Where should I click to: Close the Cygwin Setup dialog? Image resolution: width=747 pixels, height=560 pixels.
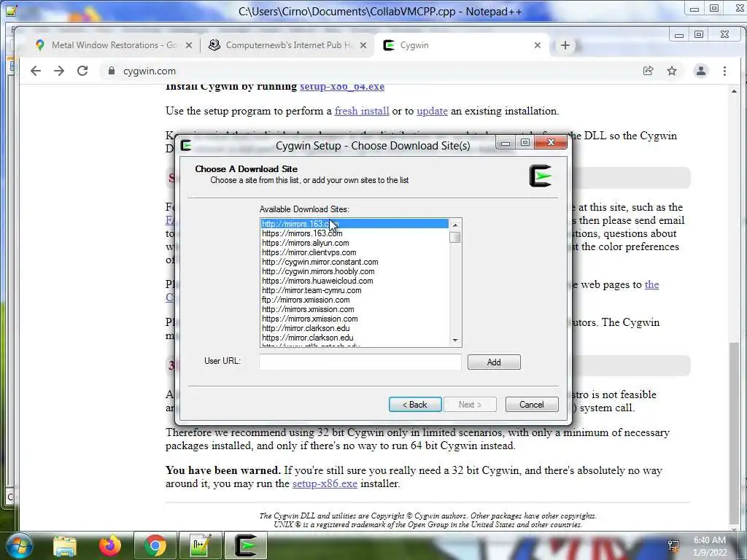[551, 142]
